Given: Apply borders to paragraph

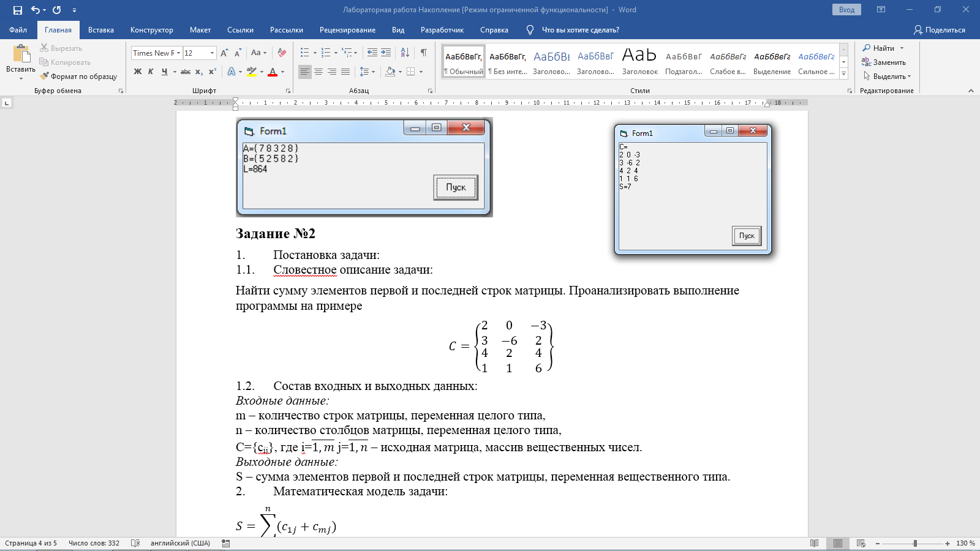Looking at the screenshot, I should point(411,72).
